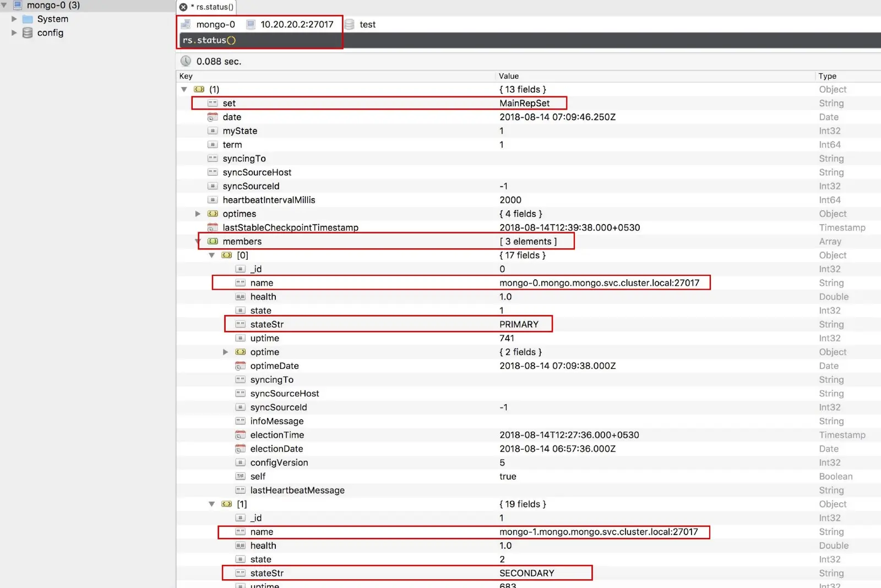Expand the optime object
The width and height of the screenshot is (881, 588).
[x=225, y=352]
